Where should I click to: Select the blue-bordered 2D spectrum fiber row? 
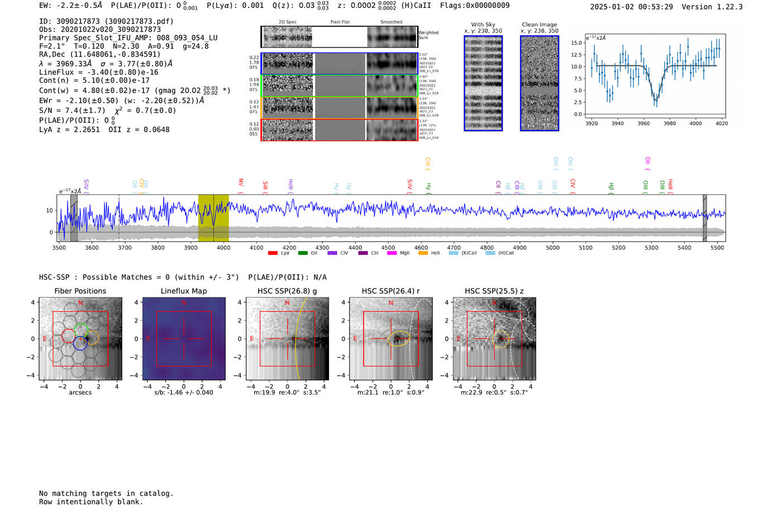pos(340,64)
